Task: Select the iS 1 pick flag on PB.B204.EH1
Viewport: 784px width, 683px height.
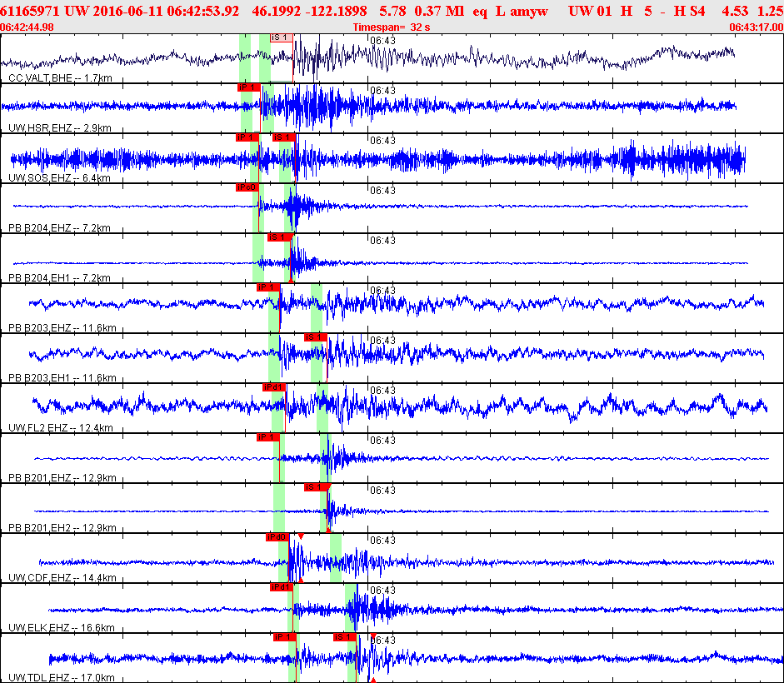Action: click(x=279, y=237)
